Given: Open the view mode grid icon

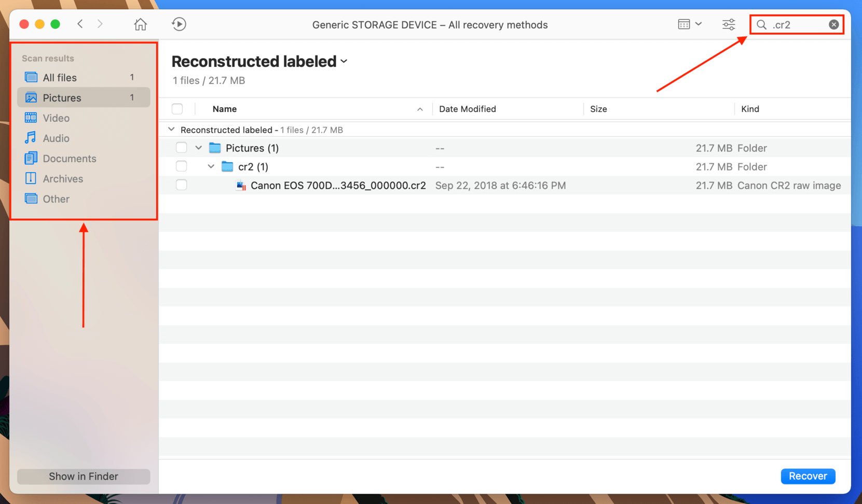Looking at the screenshot, I should point(684,24).
